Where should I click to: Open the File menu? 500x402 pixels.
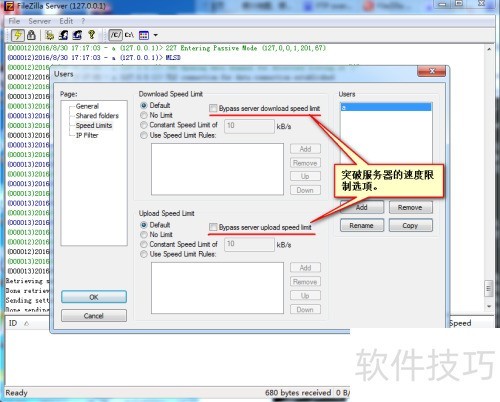[14, 21]
